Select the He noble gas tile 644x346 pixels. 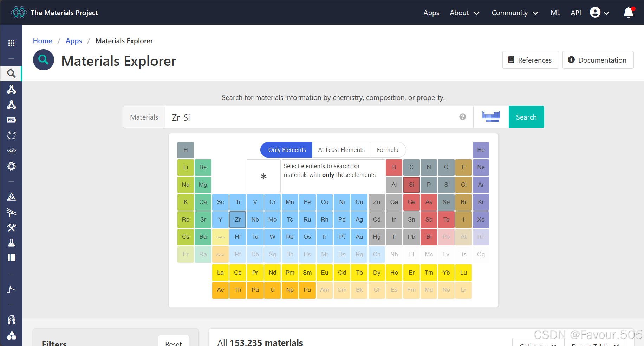481,150
